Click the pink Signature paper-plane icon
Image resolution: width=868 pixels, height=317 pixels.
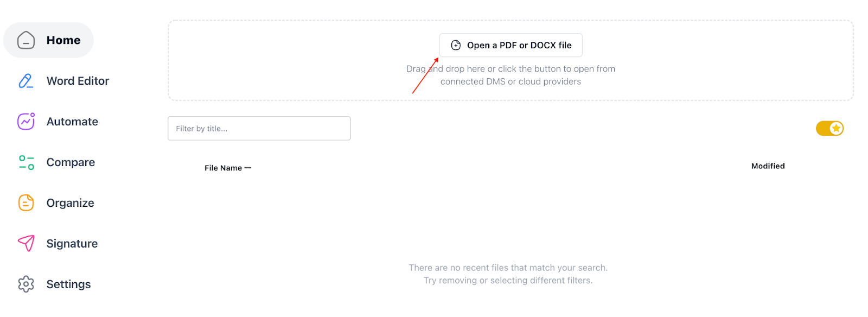pyautogui.click(x=26, y=243)
